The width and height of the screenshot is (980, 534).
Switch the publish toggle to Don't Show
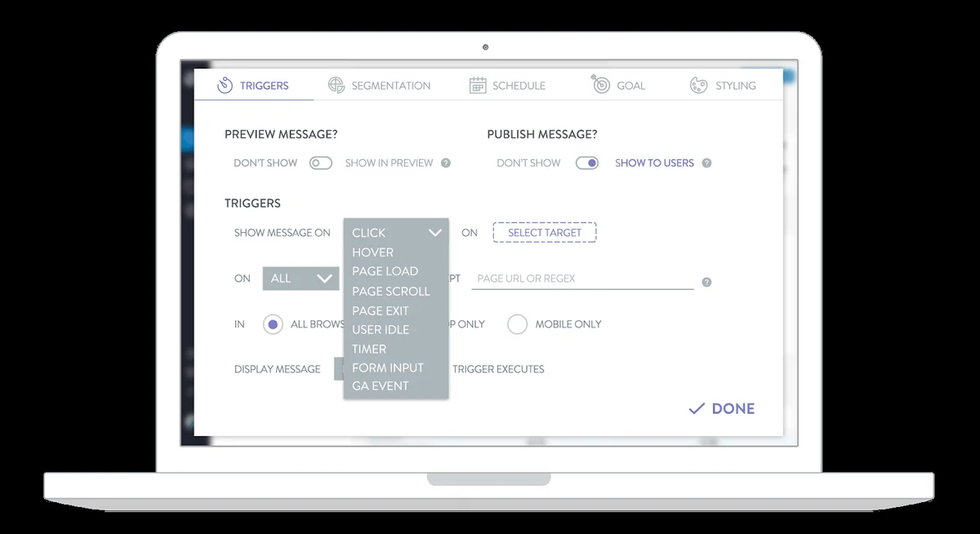click(587, 162)
